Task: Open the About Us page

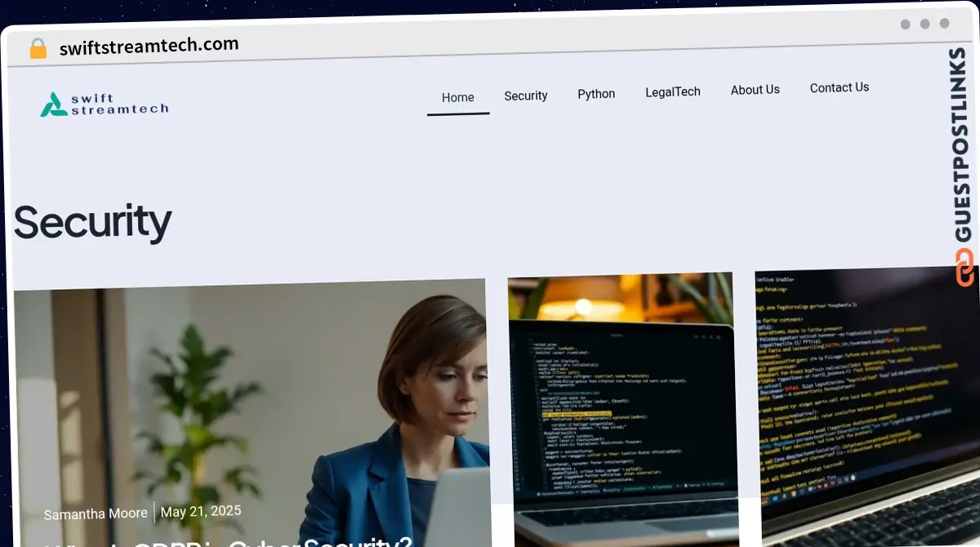Action: (755, 90)
